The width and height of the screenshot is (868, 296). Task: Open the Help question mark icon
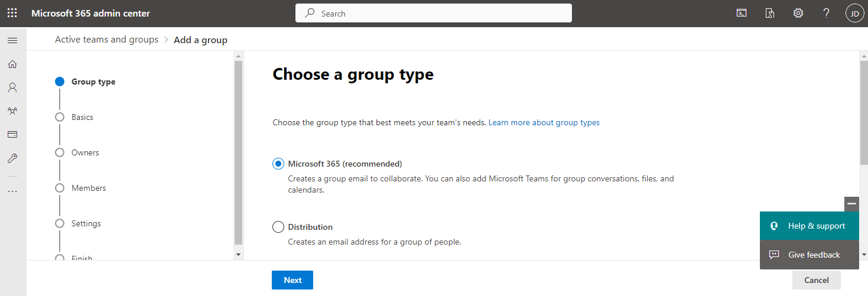(827, 13)
